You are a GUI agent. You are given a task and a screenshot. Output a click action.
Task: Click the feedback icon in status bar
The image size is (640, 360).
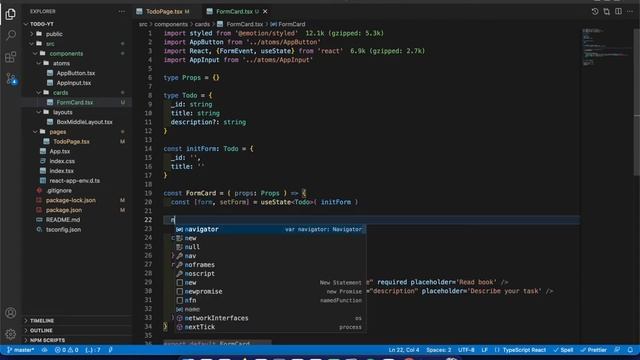pyautogui.click(x=617, y=350)
